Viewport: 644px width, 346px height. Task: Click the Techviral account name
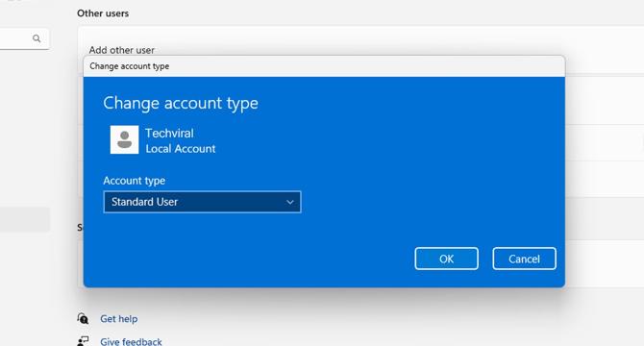(169, 133)
